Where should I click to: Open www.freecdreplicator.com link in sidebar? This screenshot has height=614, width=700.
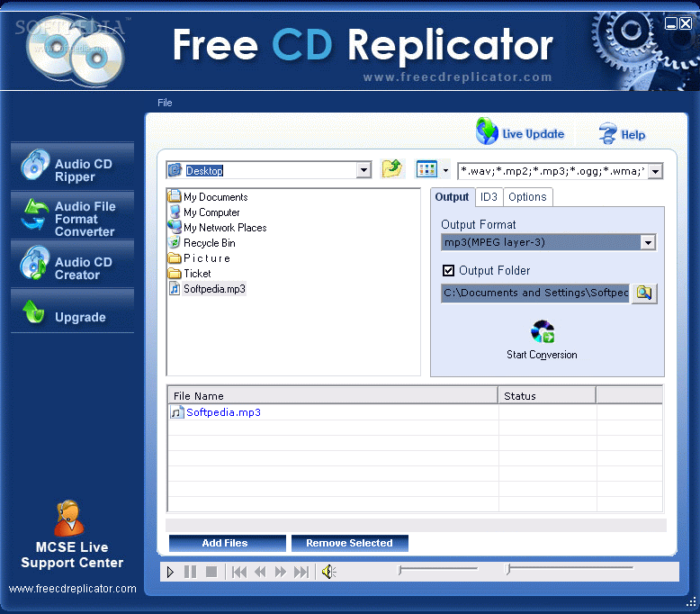[x=72, y=589]
